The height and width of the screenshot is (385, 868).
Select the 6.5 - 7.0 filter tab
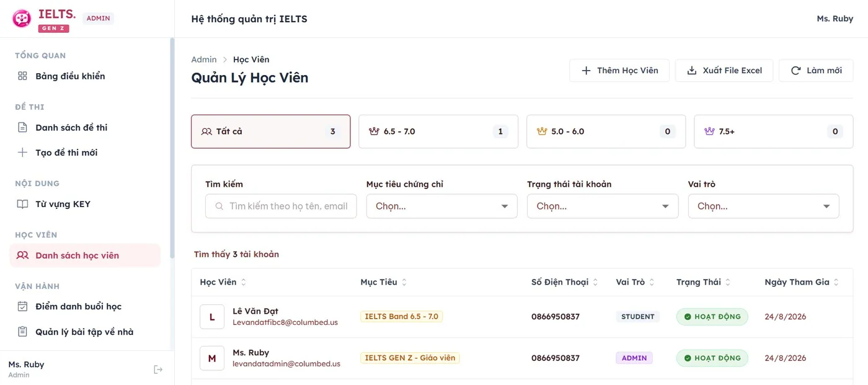pyautogui.click(x=438, y=131)
